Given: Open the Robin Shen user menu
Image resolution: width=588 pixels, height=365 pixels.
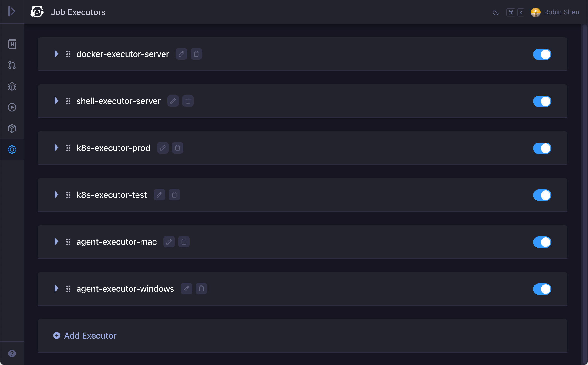Looking at the screenshot, I should click(x=555, y=12).
